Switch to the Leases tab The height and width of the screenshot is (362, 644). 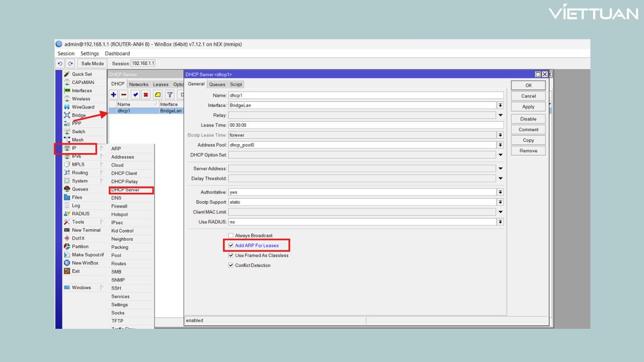click(160, 84)
